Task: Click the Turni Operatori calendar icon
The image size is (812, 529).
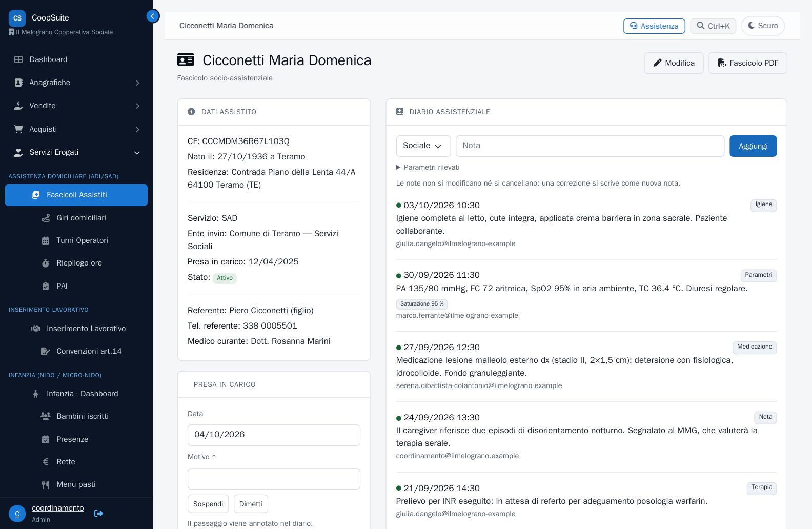Action: pyautogui.click(x=46, y=240)
